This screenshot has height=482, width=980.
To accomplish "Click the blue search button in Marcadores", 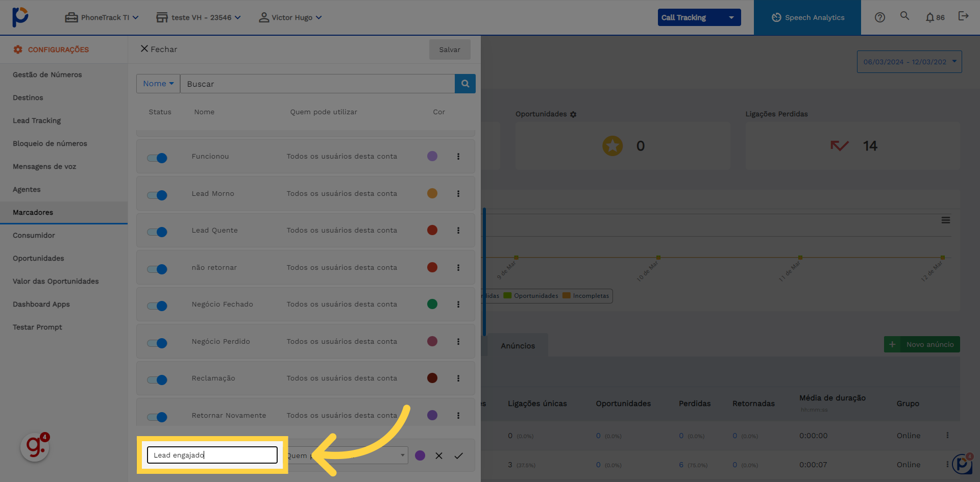I will click(x=465, y=84).
